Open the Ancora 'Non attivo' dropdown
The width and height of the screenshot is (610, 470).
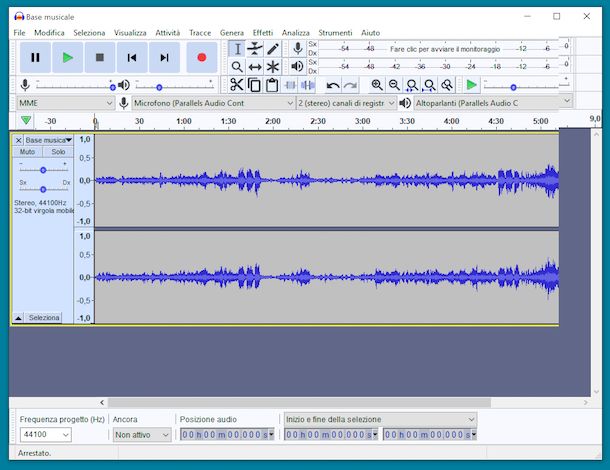[x=142, y=435]
